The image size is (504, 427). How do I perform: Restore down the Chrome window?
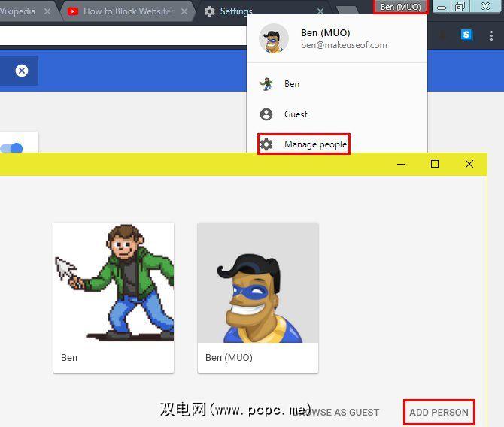460,7
